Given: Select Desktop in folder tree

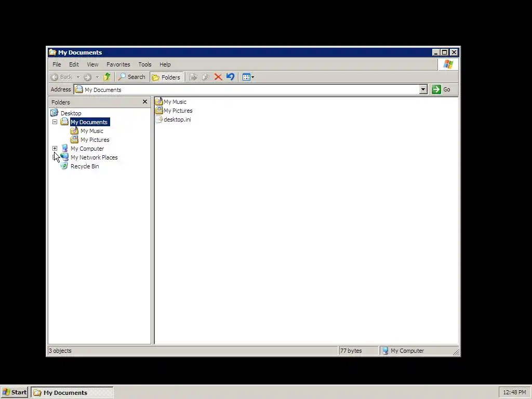Looking at the screenshot, I should 71,113.
